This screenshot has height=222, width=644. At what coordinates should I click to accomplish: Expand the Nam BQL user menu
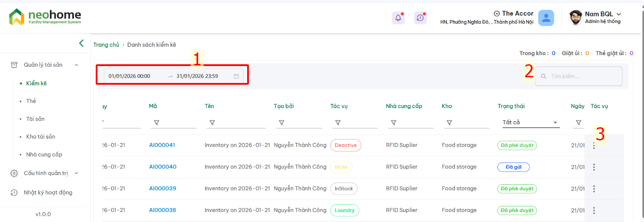[x=602, y=17]
